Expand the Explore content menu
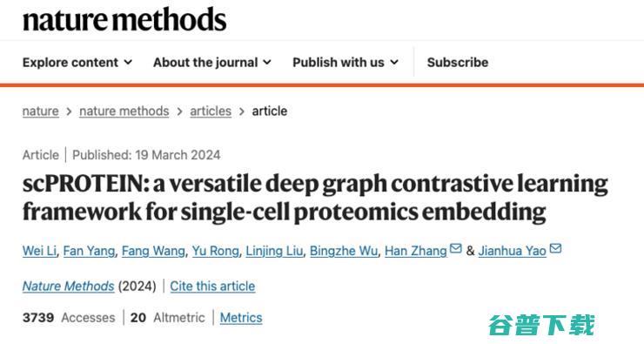 click(77, 63)
